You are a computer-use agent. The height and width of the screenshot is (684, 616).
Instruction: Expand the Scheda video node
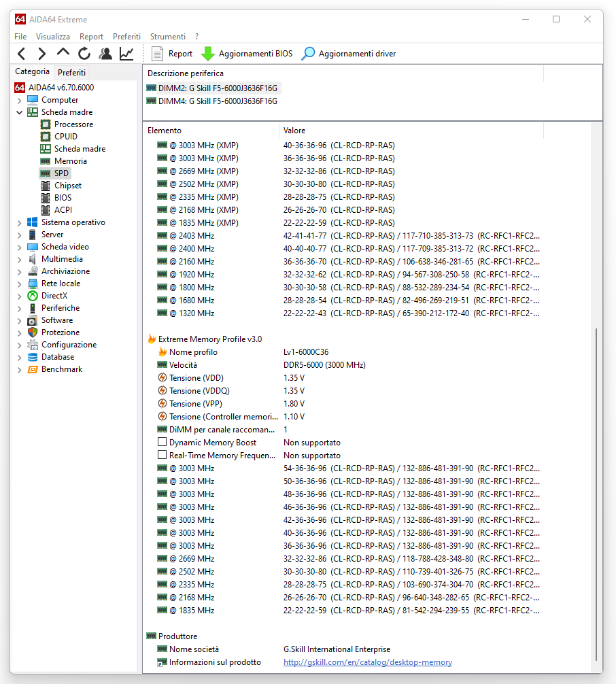point(19,247)
